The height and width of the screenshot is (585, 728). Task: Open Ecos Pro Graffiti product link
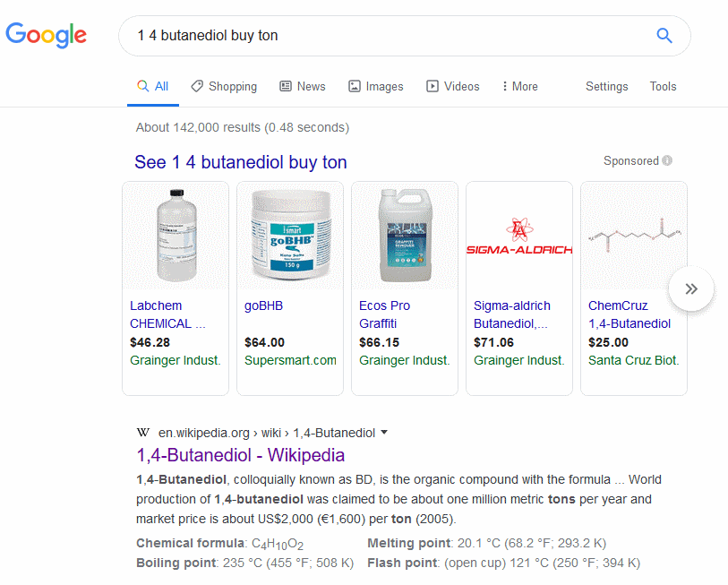tap(384, 314)
